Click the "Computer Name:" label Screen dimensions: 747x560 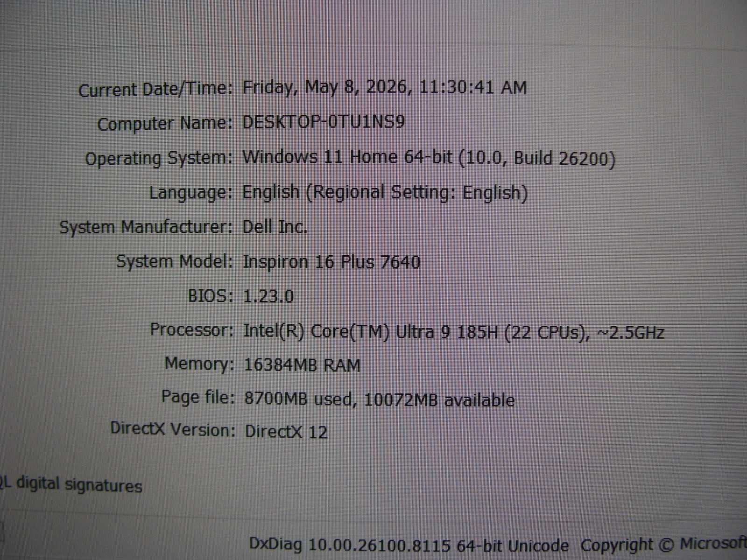[165, 124]
